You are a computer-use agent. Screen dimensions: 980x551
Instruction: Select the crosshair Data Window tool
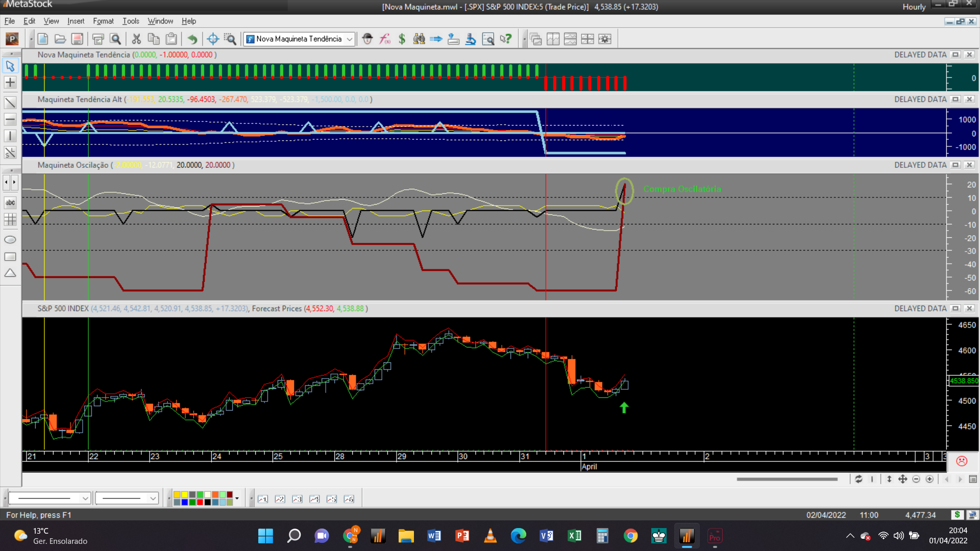coord(213,39)
